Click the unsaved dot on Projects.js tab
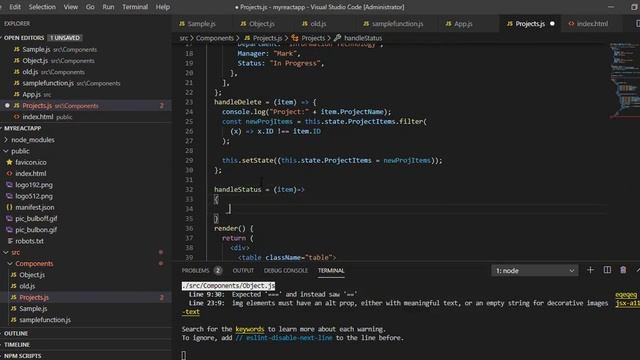This screenshot has height=360, width=640. (x=552, y=24)
